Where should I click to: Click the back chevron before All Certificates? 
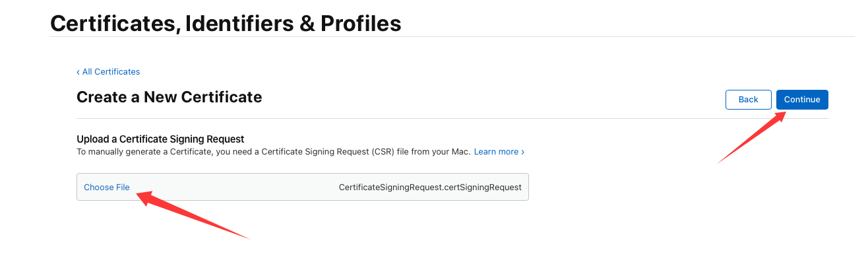click(78, 72)
